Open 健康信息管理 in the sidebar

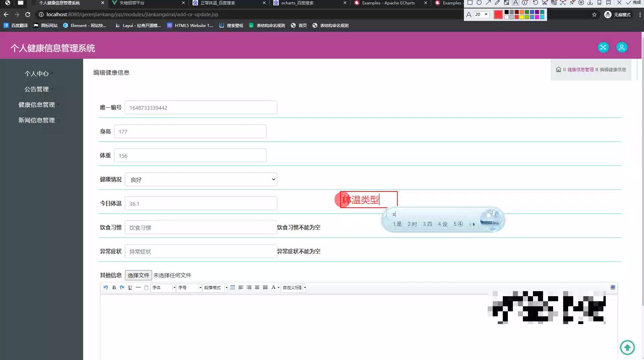click(37, 105)
